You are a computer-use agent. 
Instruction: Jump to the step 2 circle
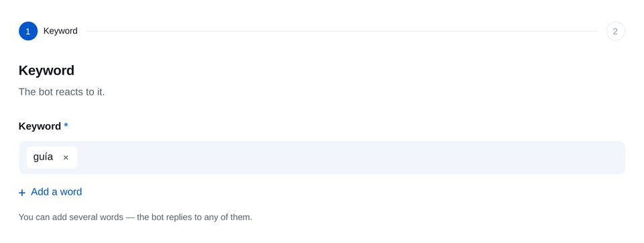point(615,32)
